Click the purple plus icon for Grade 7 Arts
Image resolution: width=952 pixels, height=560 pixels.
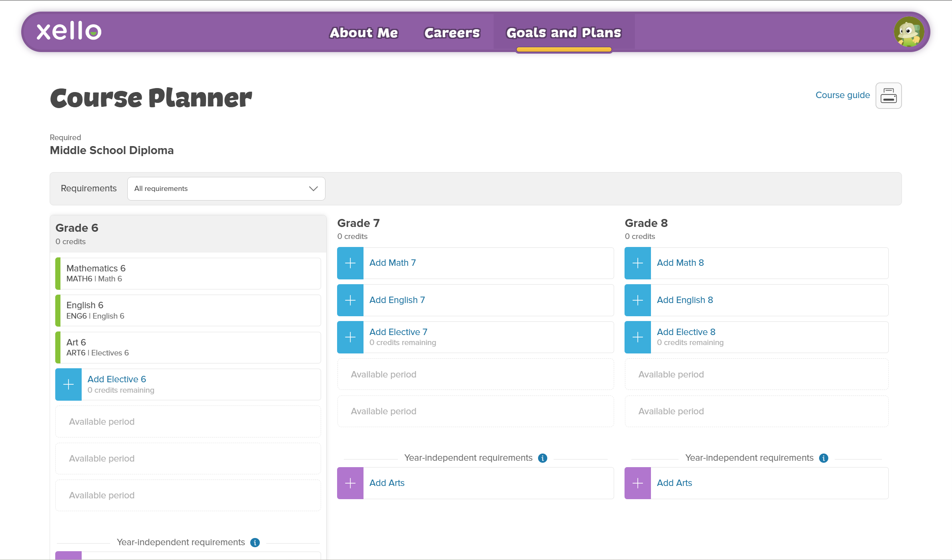pyautogui.click(x=350, y=483)
